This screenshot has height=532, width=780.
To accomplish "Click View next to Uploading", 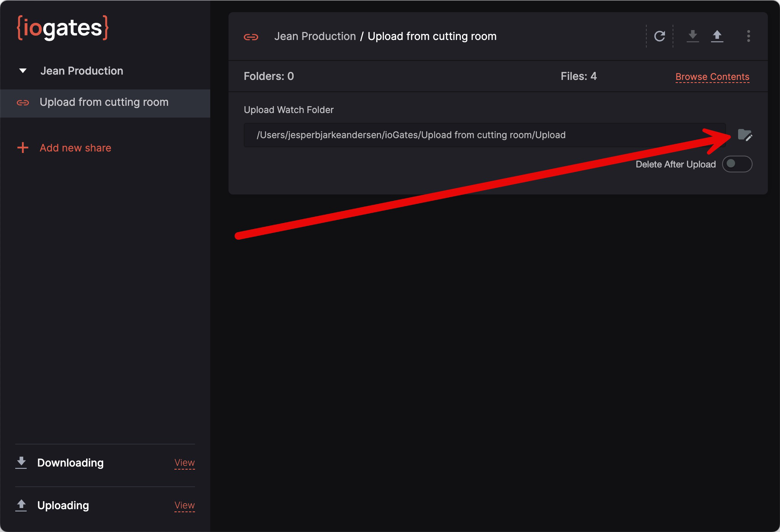I will coord(184,505).
